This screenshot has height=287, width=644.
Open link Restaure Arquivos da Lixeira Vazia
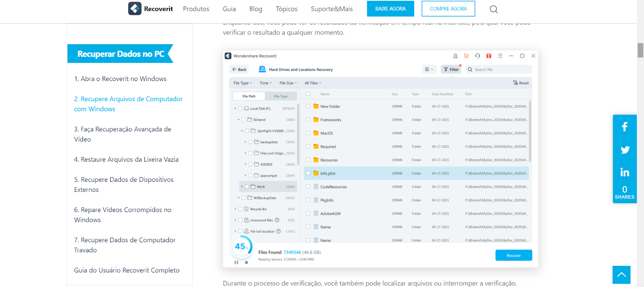coord(126,159)
